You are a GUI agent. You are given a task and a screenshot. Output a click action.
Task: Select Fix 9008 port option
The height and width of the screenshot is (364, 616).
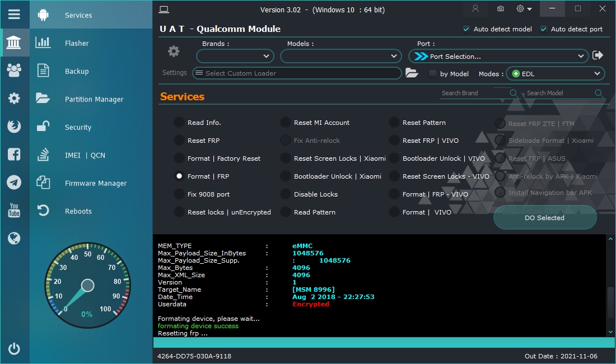179,194
